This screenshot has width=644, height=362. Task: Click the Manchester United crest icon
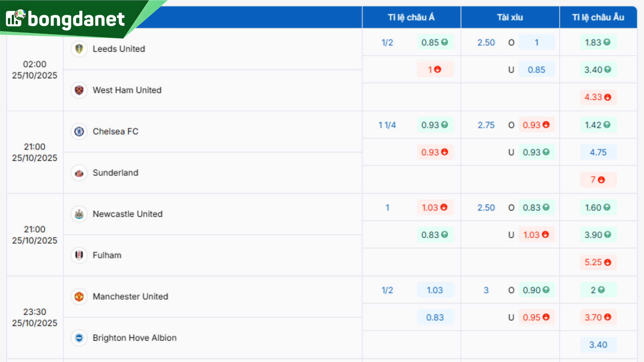pyautogui.click(x=79, y=297)
